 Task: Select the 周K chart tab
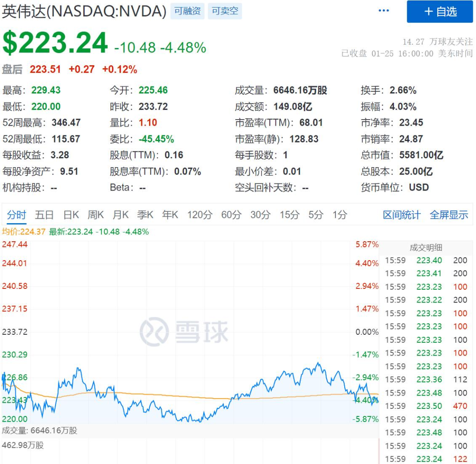[x=96, y=215]
